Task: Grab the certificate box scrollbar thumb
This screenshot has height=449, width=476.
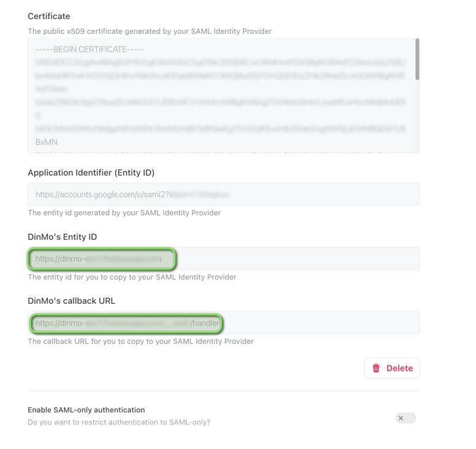Action: (x=417, y=59)
